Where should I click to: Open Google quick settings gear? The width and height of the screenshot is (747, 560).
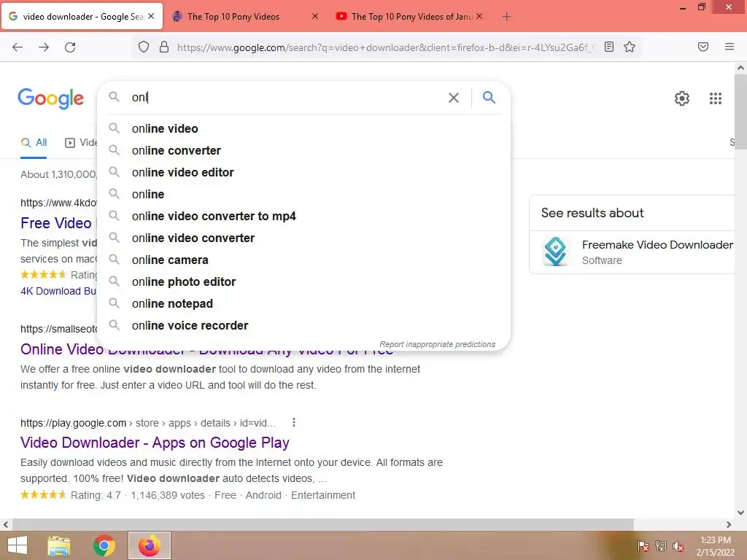point(682,98)
